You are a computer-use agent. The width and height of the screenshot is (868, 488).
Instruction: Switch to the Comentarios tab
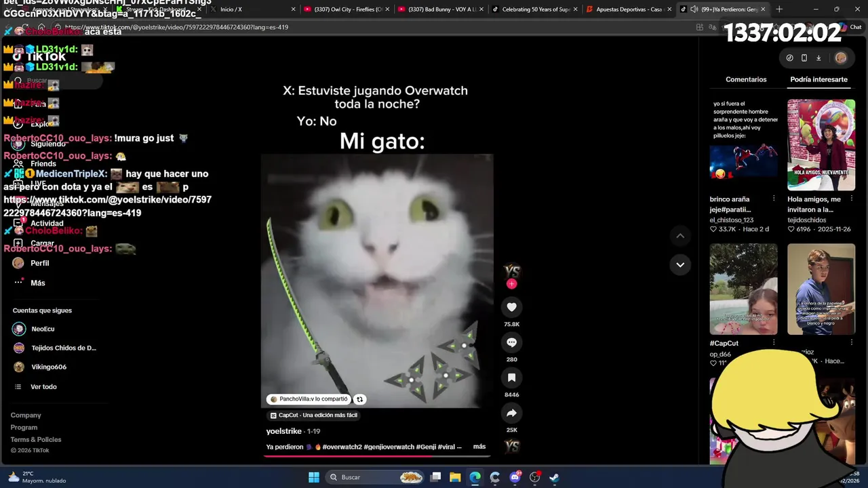[746, 79]
